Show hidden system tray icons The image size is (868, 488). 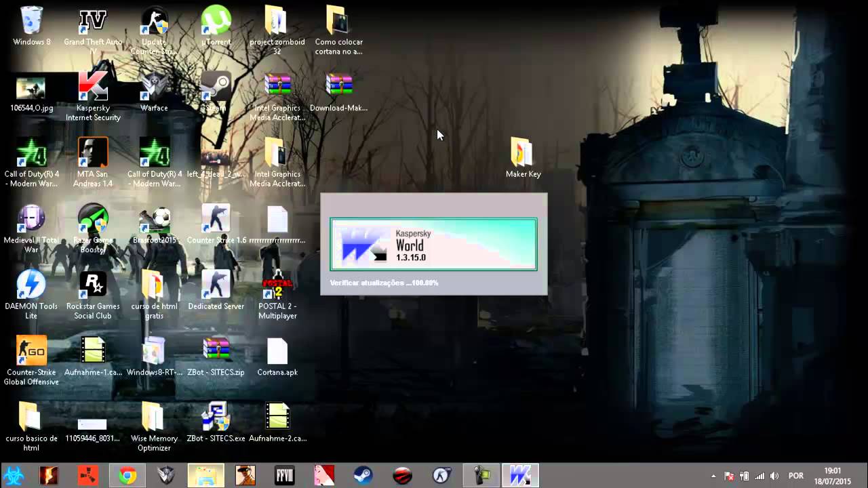tap(713, 476)
